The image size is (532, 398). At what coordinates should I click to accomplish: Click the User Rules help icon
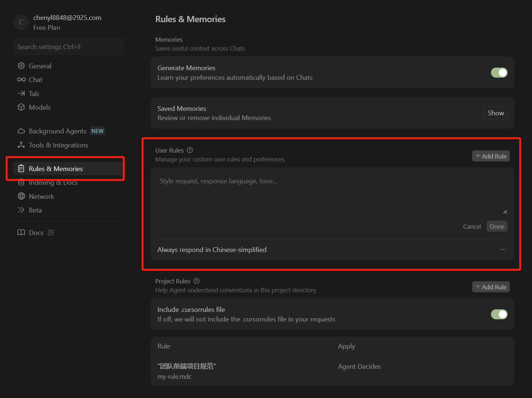[190, 150]
